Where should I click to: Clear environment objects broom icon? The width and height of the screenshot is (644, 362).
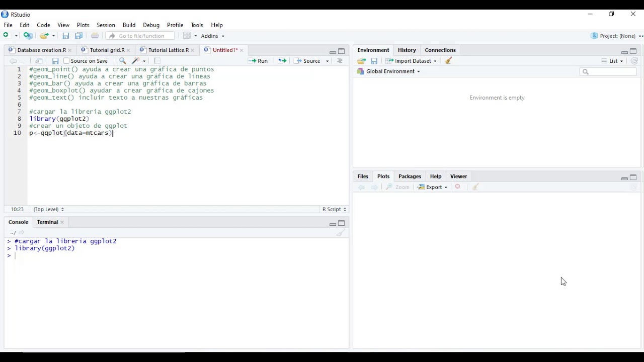449,61
